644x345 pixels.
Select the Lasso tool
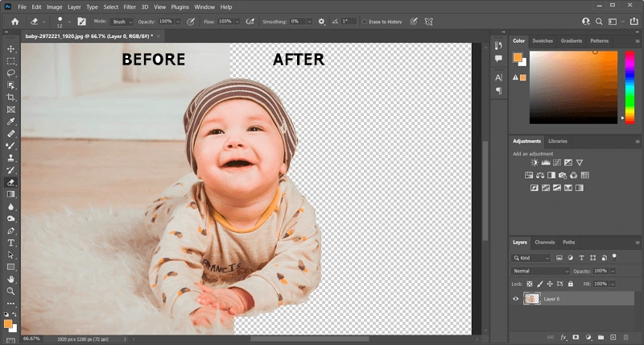pos(10,73)
